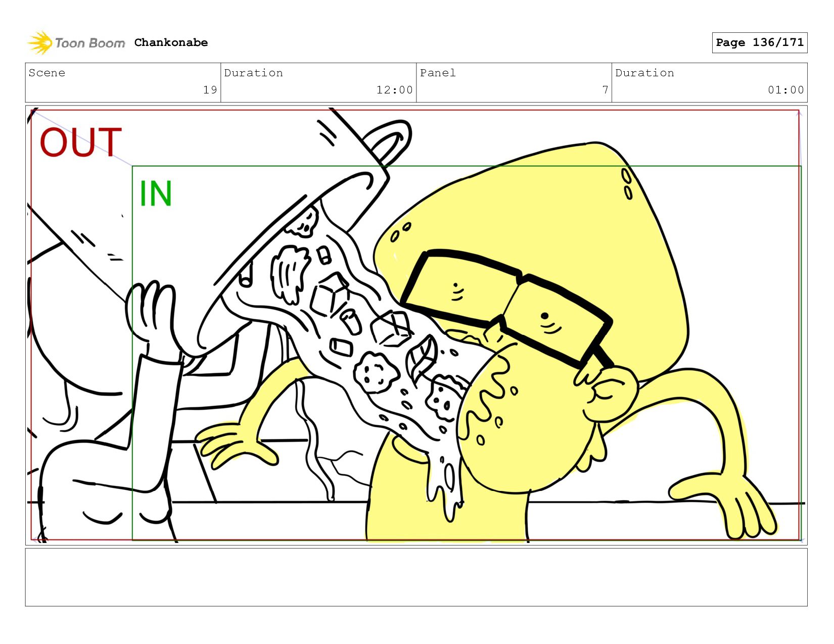Select the scene number '19'
Viewport: 834px width, 644px height.
pos(210,90)
